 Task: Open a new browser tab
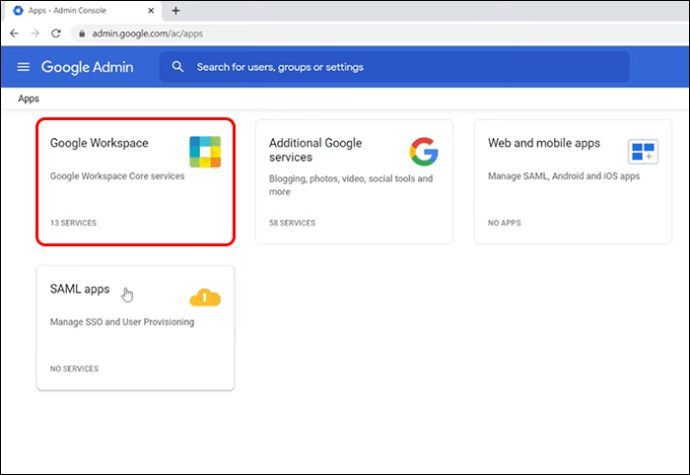[176, 11]
